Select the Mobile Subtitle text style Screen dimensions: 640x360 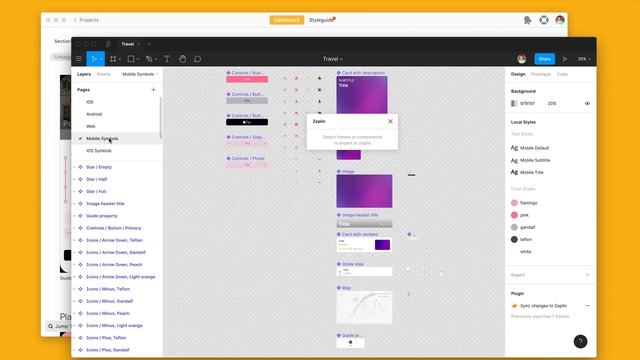535,160
